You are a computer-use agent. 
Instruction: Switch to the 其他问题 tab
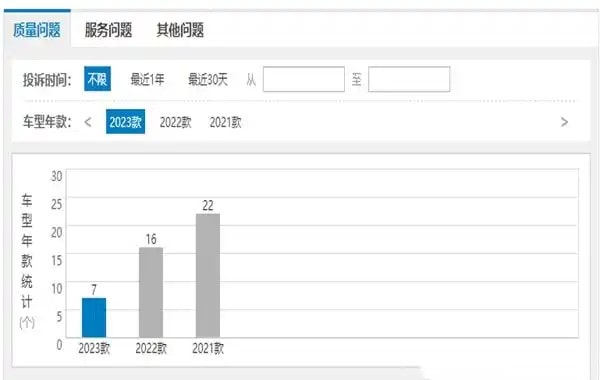pos(180,30)
